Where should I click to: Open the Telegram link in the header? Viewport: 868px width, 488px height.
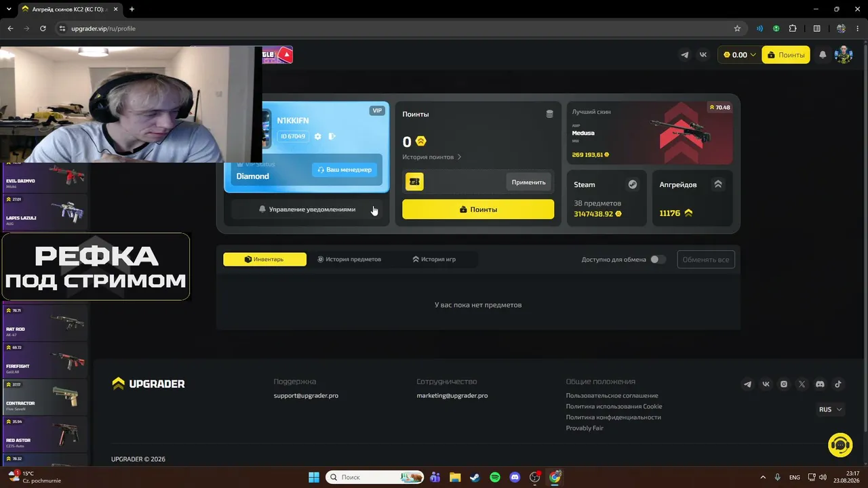pos(685,55)
